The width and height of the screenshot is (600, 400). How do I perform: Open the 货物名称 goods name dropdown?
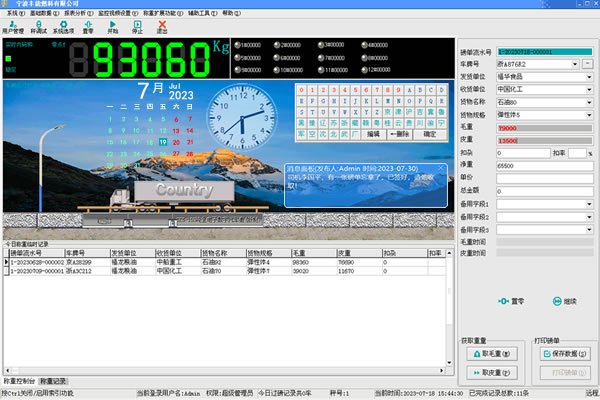point(589,103)
